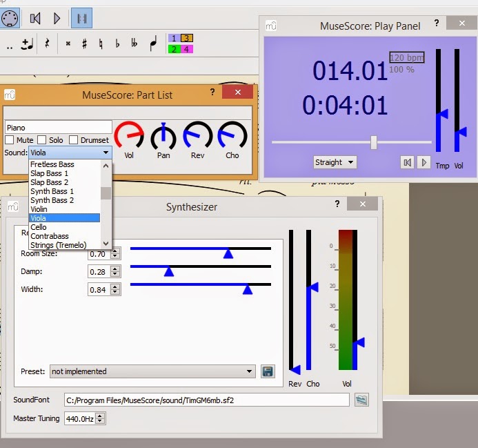Apply natural accidental
The image size is (478, 448).
[x=101, y=44]
